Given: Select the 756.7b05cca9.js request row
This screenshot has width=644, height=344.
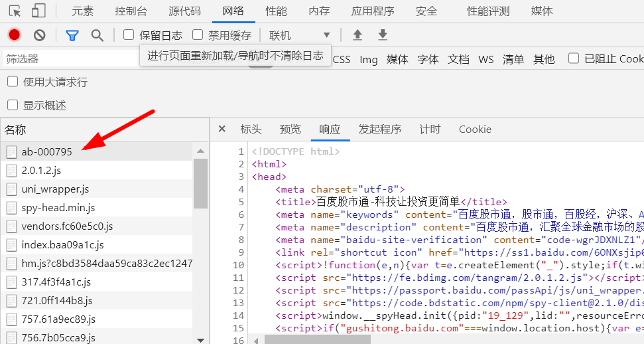Looking at the screenshot, I should click(x=97, y=337).
